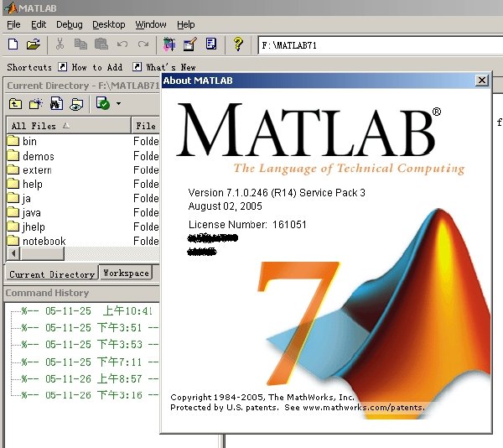The width and height of the screenshot is (503, 448).
Task: Open the Debug menu
Action: [x=70, y=24]
